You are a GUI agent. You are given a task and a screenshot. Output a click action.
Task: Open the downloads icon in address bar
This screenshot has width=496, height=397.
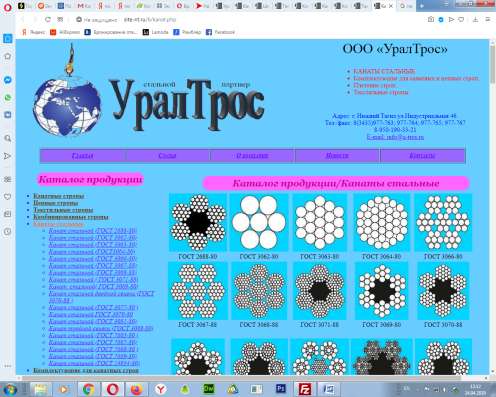[476, 20]
